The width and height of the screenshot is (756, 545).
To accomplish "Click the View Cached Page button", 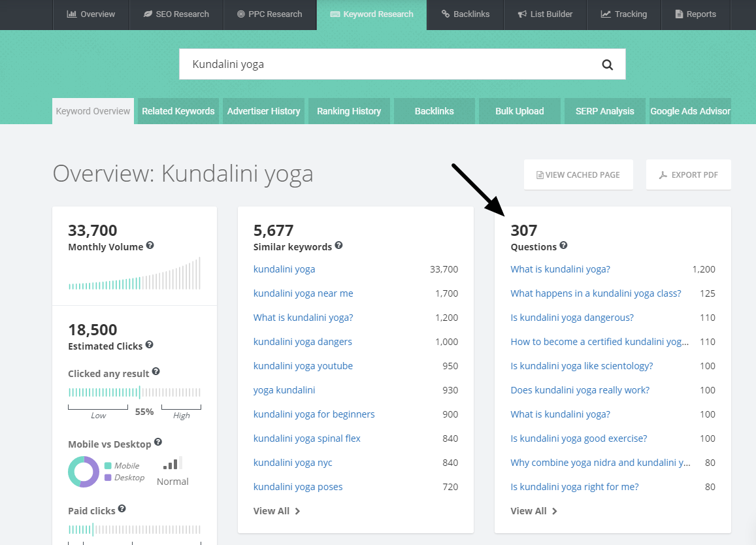I will coord(578,174).
